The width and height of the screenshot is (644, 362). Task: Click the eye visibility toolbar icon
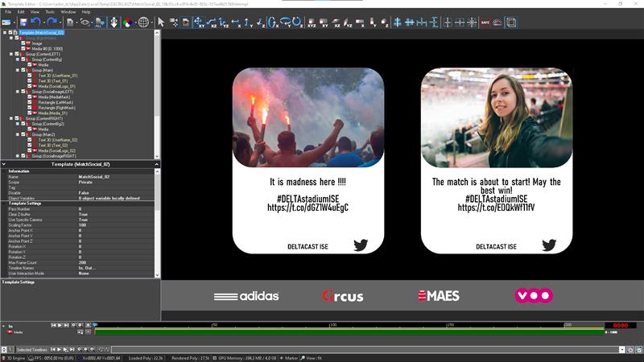85,22
